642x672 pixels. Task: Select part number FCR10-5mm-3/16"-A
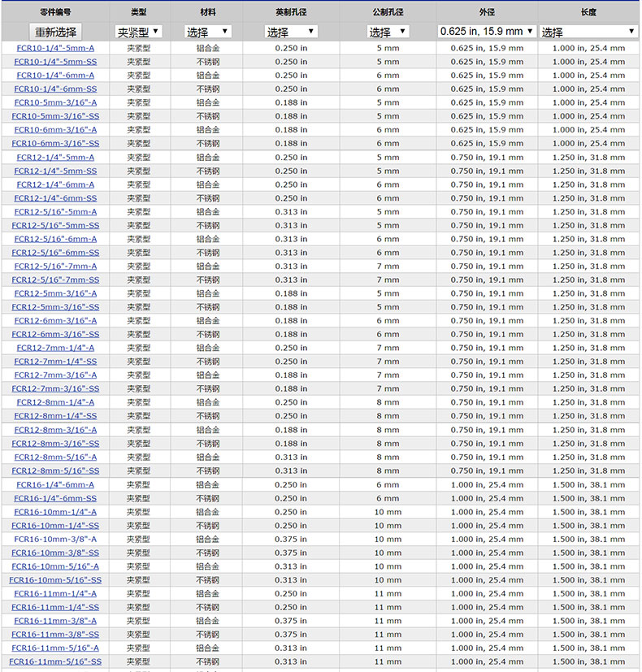point(55,102)
